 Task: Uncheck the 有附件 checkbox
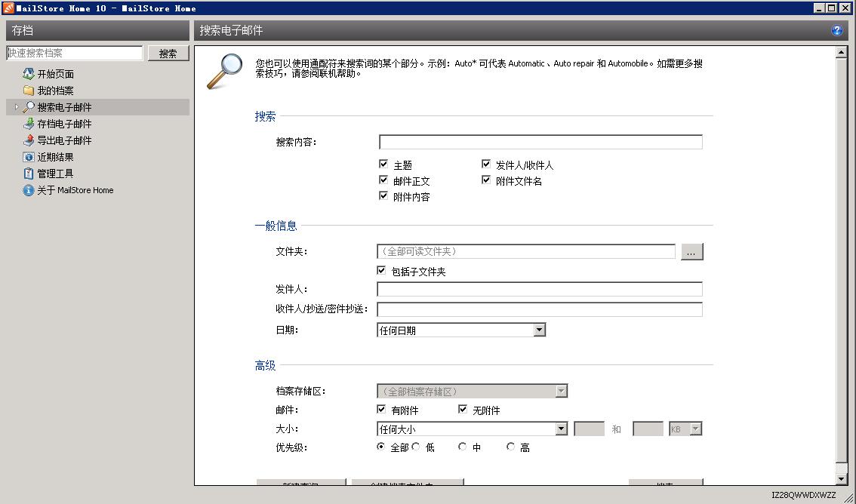pos(381,408)
